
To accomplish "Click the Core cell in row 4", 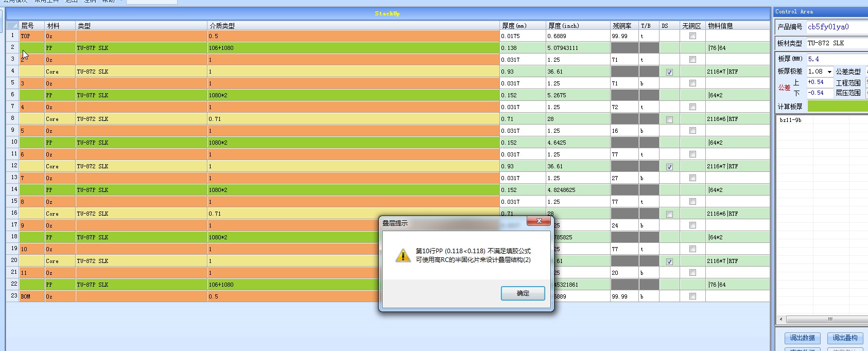I will click(x=60, y=72).
